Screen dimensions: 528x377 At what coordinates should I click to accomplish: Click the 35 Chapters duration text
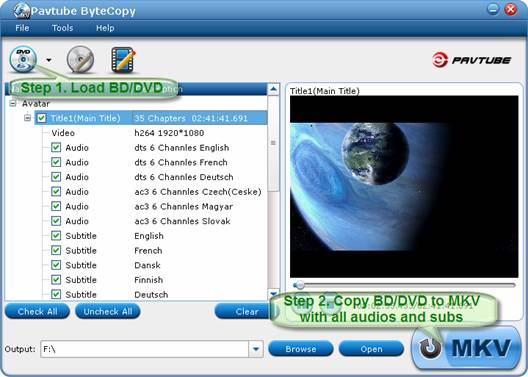click(x=191, y=118)
